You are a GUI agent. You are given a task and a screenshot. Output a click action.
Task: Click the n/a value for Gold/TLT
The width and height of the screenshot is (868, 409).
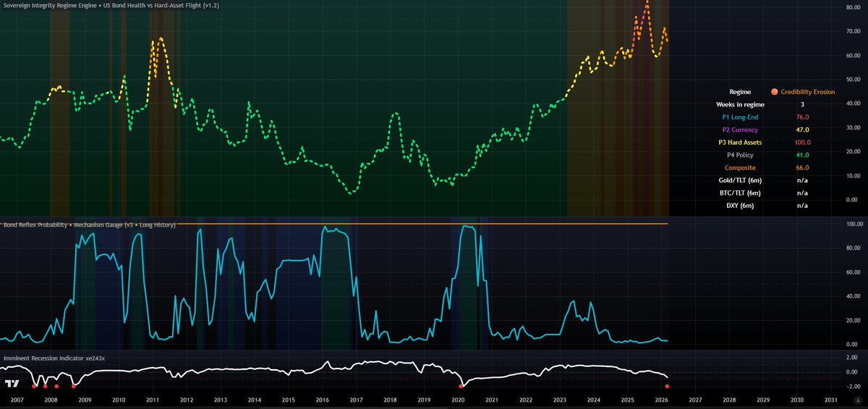802,180
